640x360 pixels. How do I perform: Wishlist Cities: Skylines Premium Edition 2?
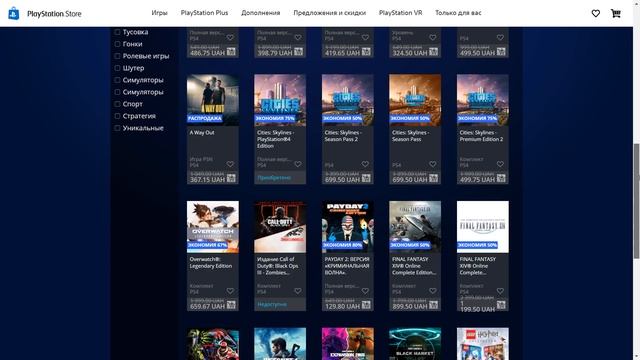pyautogui.click(x=500, y=164)
